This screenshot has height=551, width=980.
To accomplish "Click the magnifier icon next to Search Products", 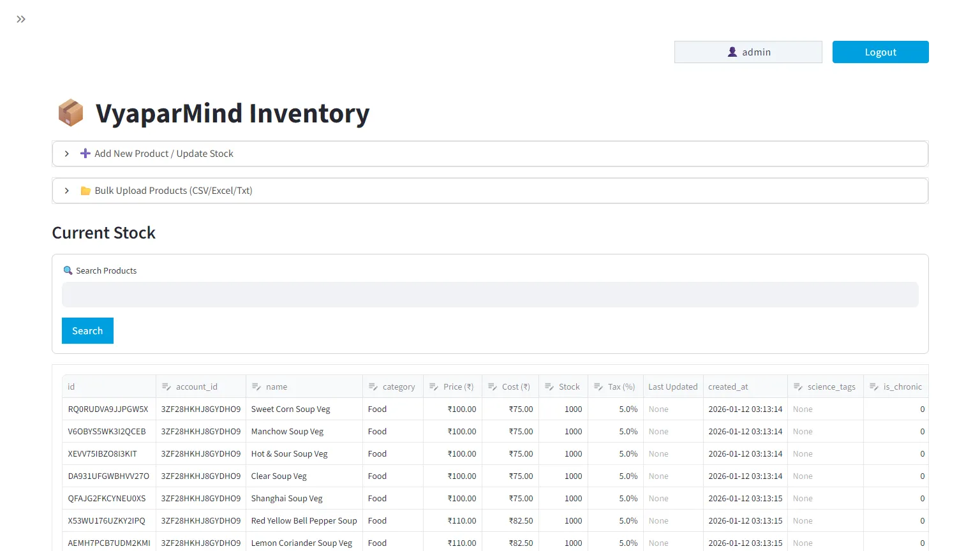I will point(68,270).
